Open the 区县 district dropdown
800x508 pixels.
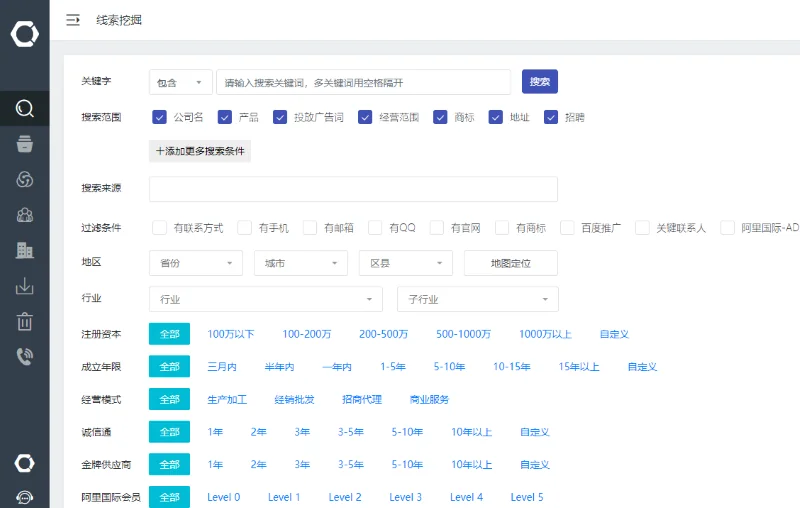pos(406,263)
